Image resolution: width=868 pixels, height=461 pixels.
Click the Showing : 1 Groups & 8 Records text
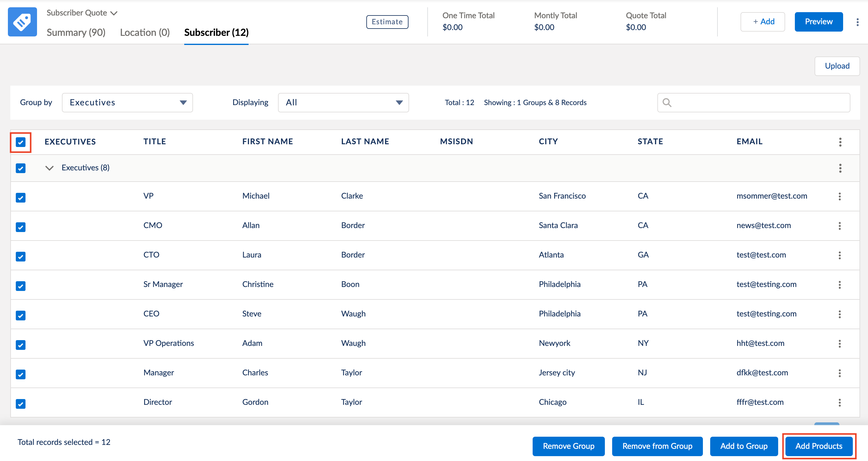pos(535,103)
